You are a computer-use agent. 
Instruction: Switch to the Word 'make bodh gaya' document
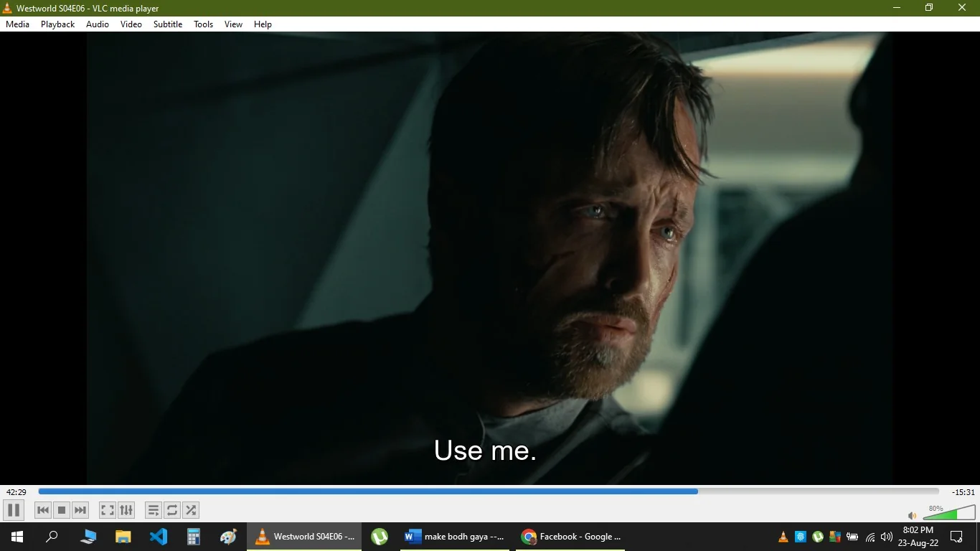[x=456, y=537]
